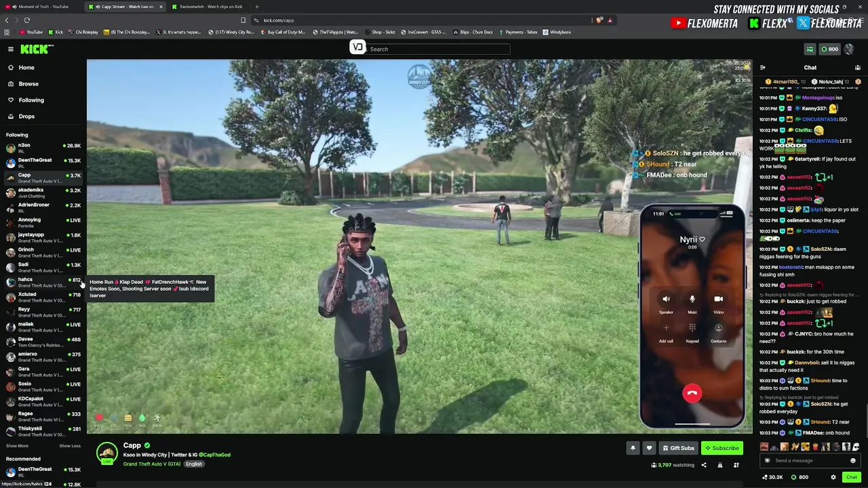Collapse the chat panel
The width and height of the screenshot is (868, 488).
coord(762,68)
